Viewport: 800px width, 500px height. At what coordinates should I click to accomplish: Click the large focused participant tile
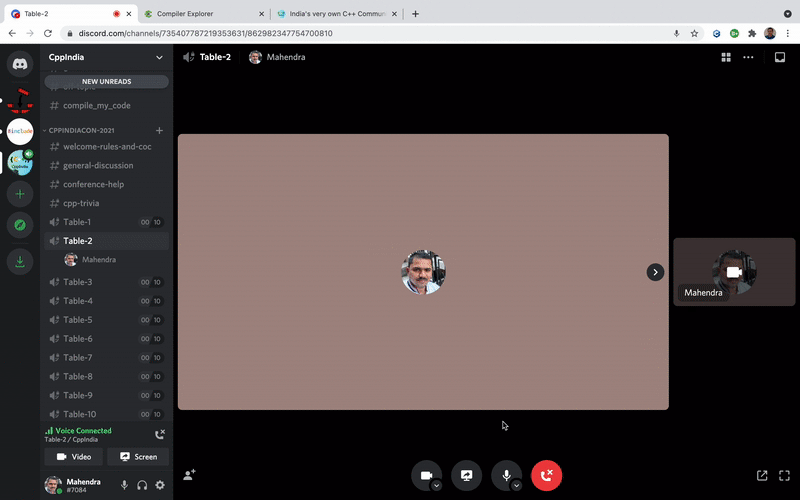[x=423, y=272]
